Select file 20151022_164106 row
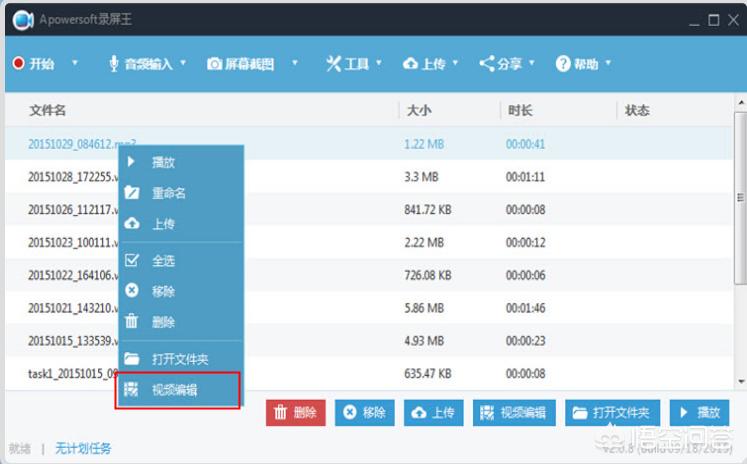This screenshot has height=464, width=747. [x=369, y=275]
